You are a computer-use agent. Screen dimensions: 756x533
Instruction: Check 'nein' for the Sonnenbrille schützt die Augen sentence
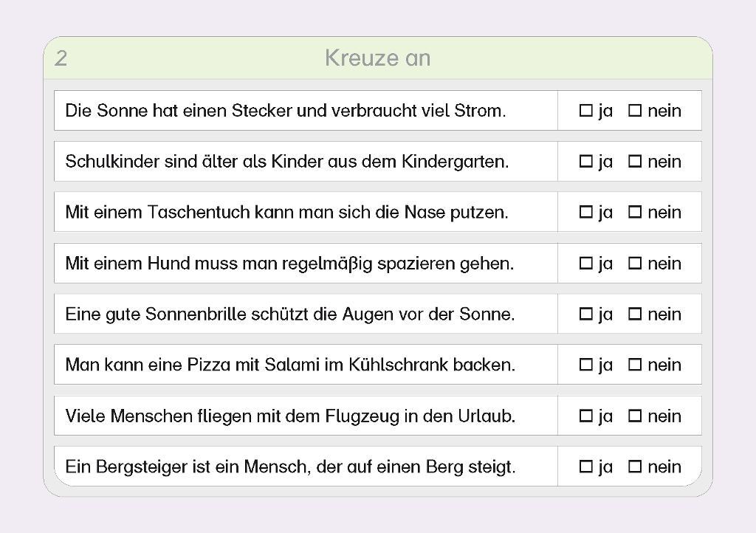635,314
